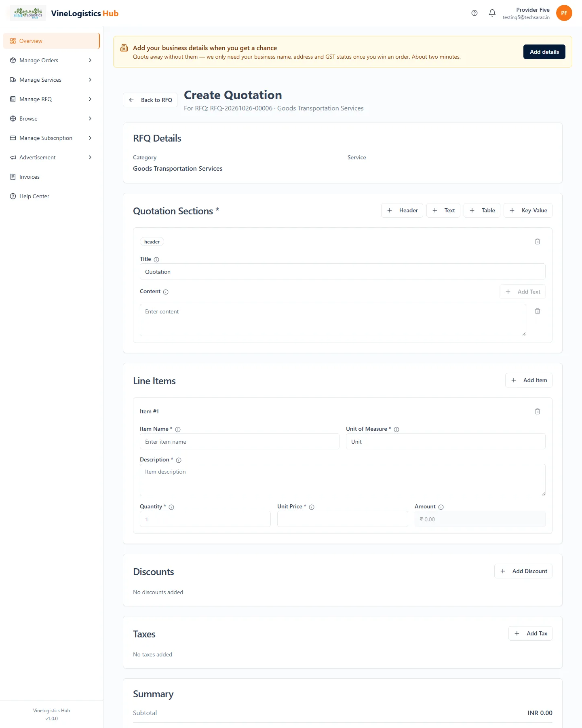Click the Overview dashboard icon
The height and width of the screenshot is (728, 582).
pos(13,41)
